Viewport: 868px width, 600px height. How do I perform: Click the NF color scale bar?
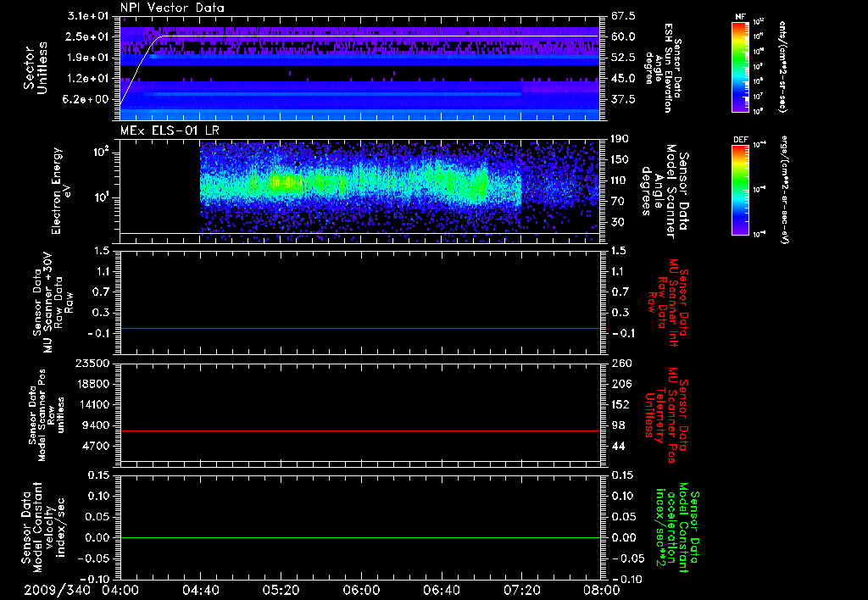tap(741, 67)
